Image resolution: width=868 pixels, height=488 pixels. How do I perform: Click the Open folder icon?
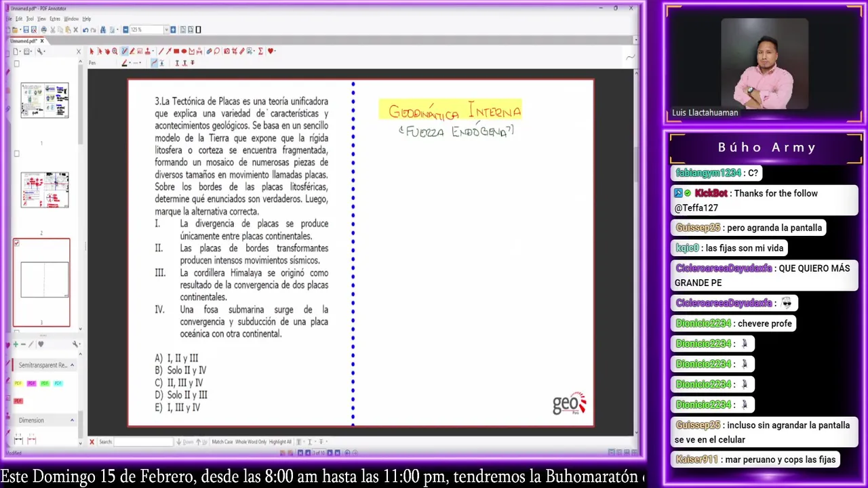tap(15, 30)
